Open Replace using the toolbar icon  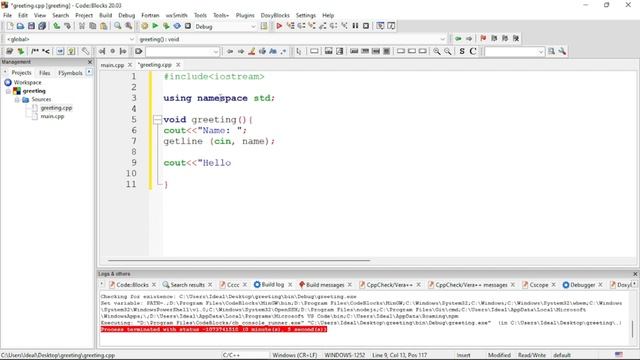[129, 26]
